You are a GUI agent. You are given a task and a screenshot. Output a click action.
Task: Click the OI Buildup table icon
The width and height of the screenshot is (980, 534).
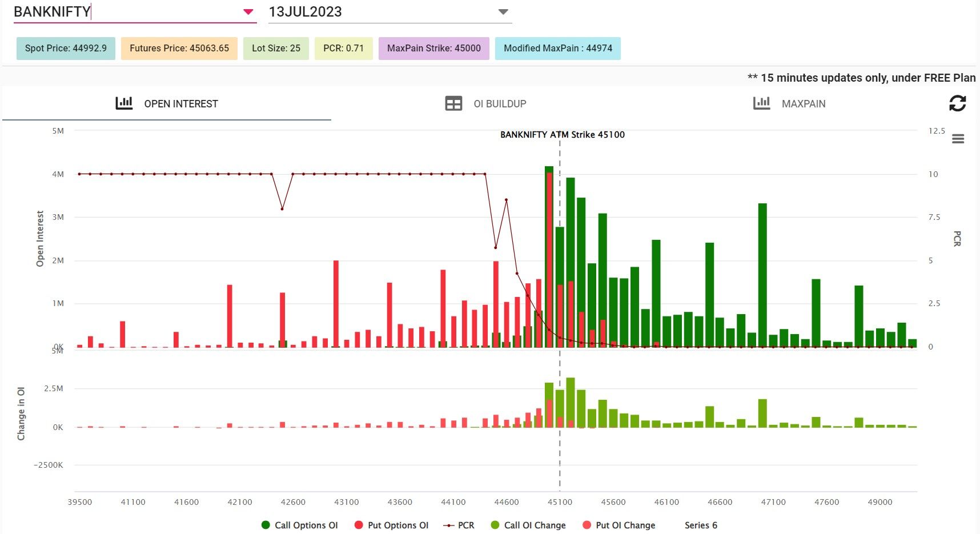click(453, 103)
